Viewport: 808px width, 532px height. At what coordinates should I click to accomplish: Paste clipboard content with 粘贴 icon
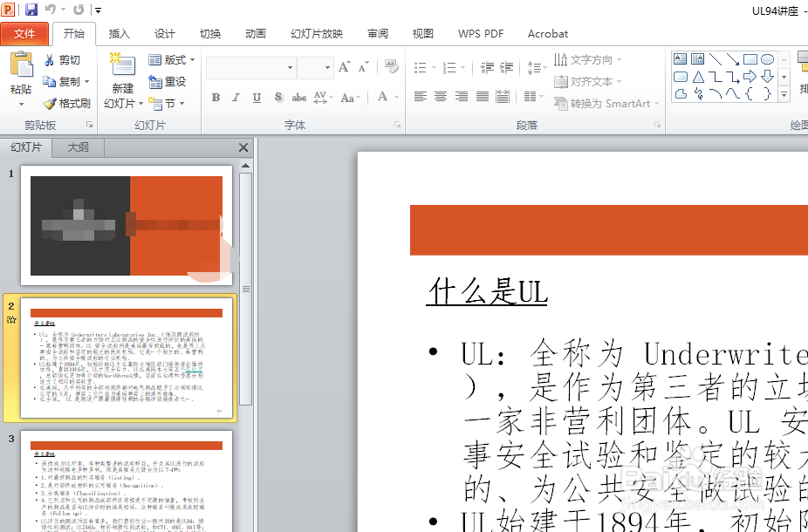pyautogui.click(x=21, y=65)
